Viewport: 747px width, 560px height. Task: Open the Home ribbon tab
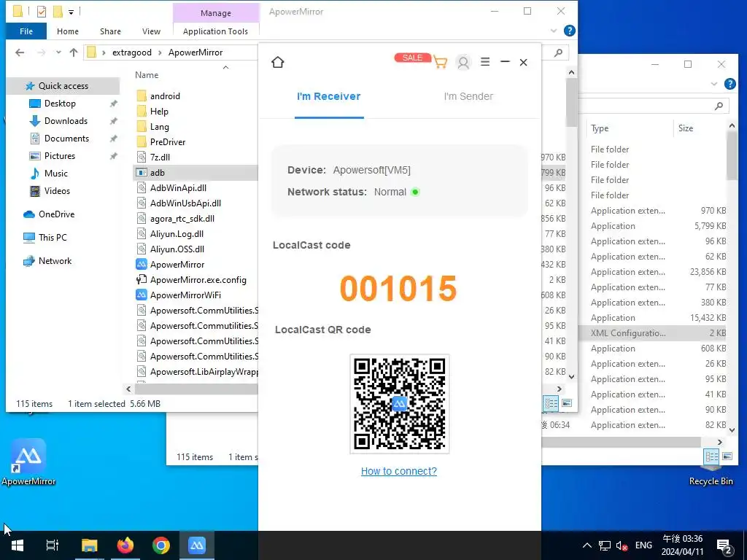click(68, 31)
